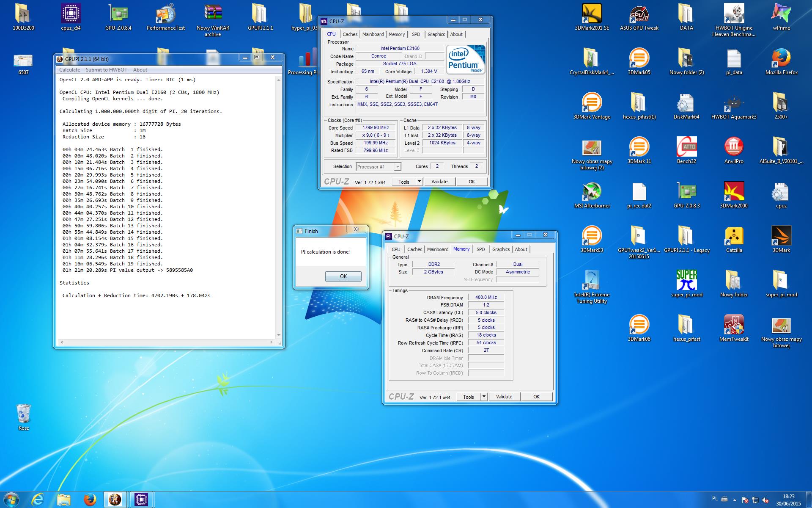
Task: Click the DRAM Frequency 400.0 MHz field
Action: (x=486, y=298)
